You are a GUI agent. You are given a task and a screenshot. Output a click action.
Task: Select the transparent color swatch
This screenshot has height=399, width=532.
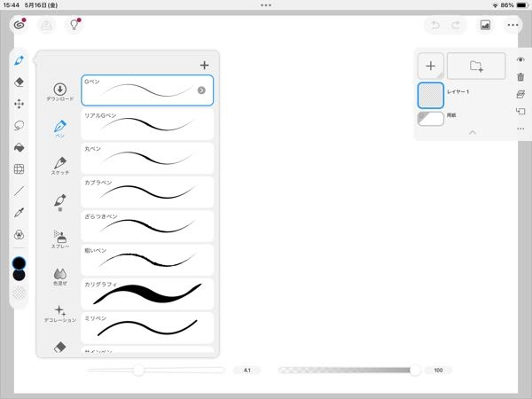(x=20, y=292)
